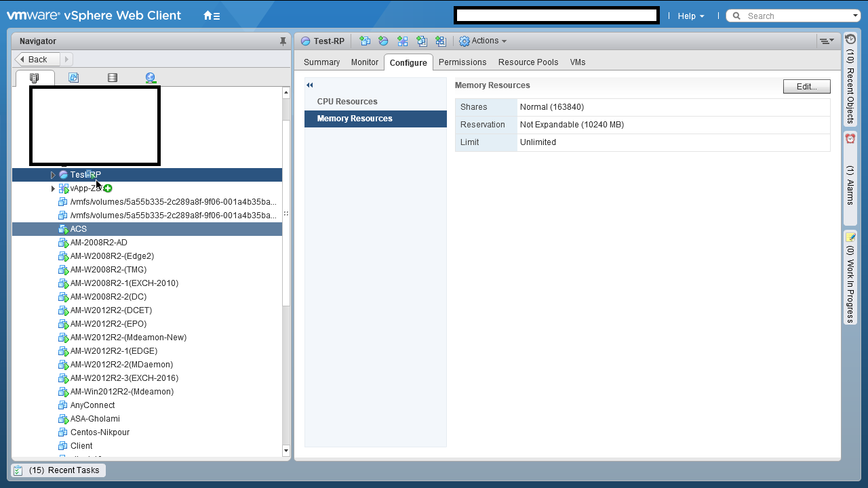
Task: Open the Help dropdown
Action: tap(691, 16)
